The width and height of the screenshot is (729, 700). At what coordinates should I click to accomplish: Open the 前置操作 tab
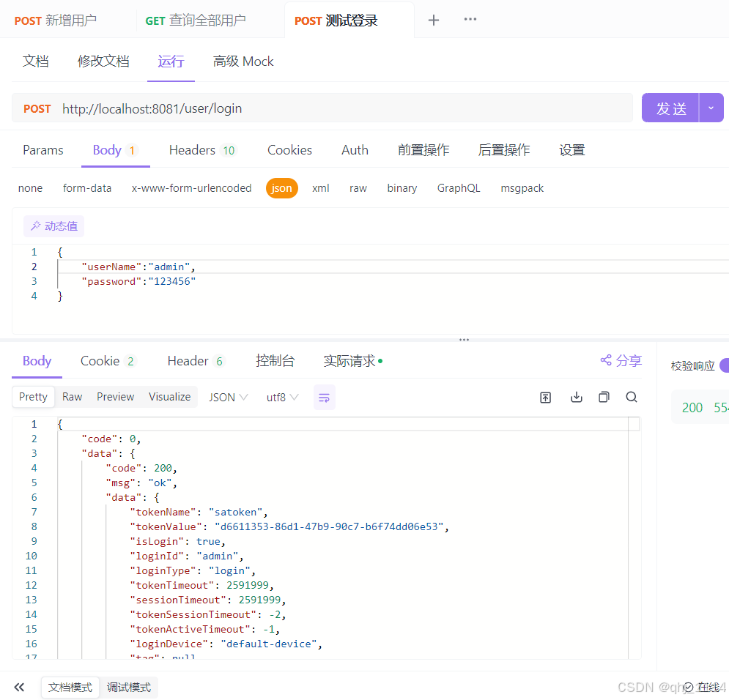(x=423, y=150)
